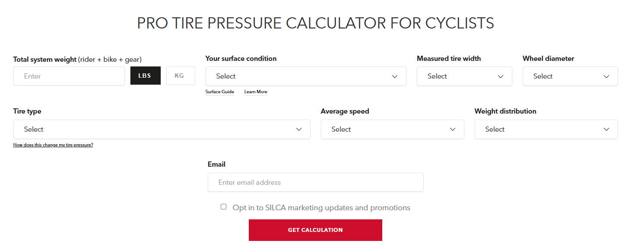644x250 pixels.
Task: Click the average speed chevron arrow
Action: [x=453, y=130]
